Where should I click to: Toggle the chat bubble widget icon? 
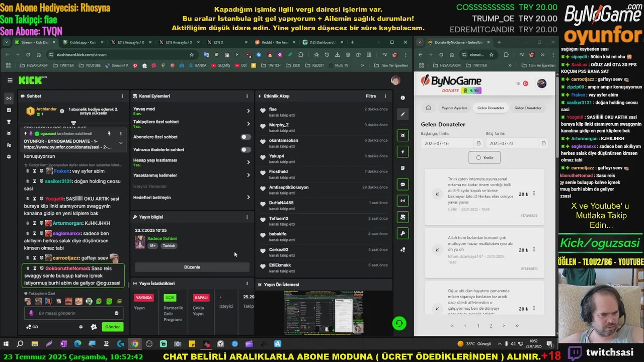403,185
